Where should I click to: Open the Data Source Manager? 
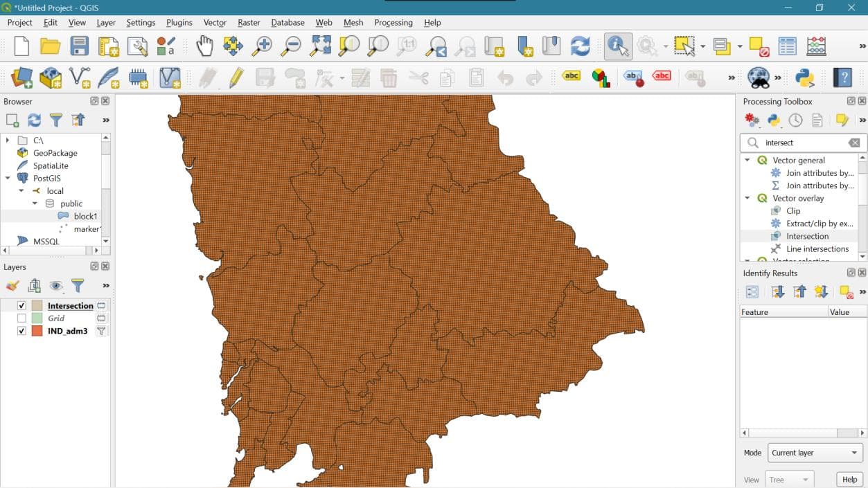pyautogui.click(x=20, y=77)
